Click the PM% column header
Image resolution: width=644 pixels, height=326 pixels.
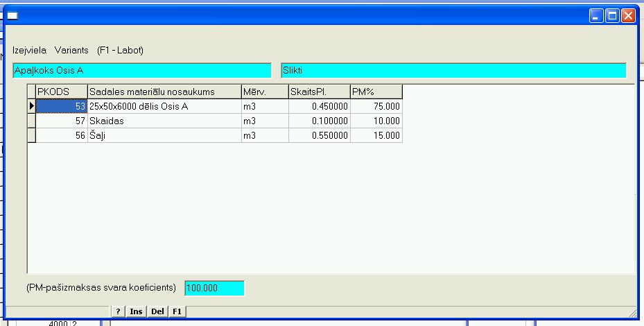(x=376, y=92)
